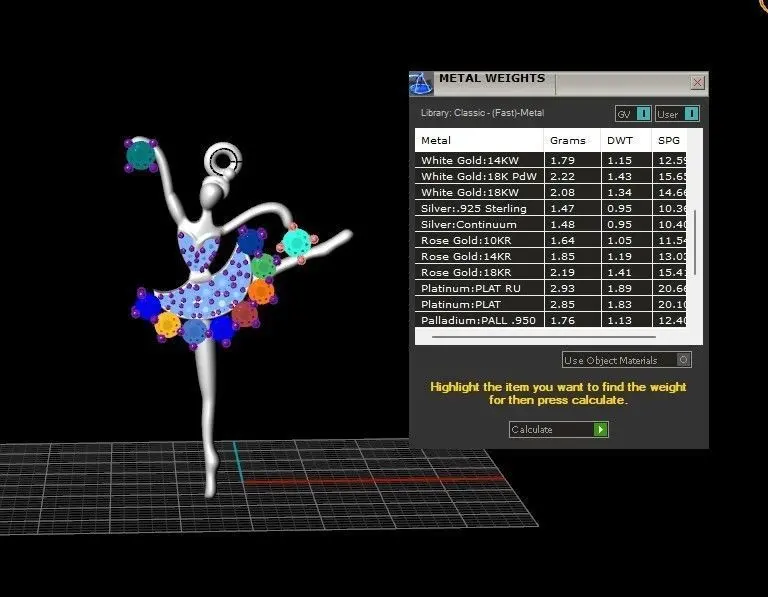Click the green arrow on Calculate
Viewport: 768px width, 597px height.
click(600, 430)
